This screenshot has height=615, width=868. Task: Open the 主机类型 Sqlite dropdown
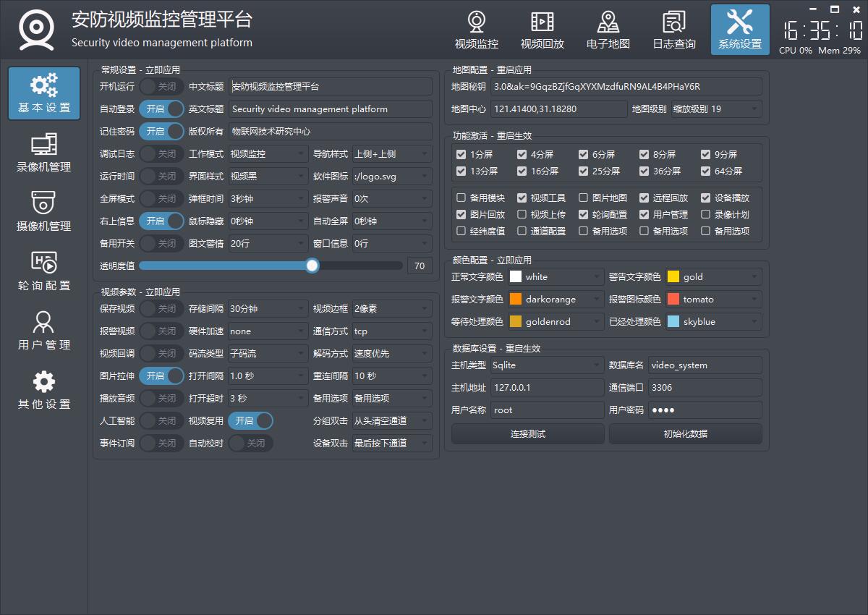[546, 365]
